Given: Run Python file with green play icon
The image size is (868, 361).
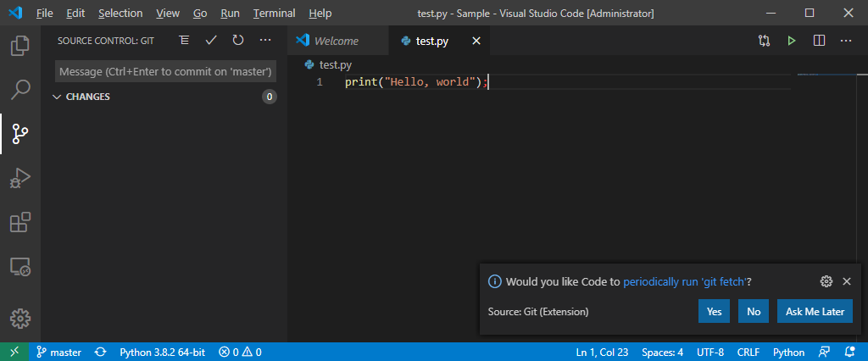Looking at the screenshot, I should pos(792,41).
